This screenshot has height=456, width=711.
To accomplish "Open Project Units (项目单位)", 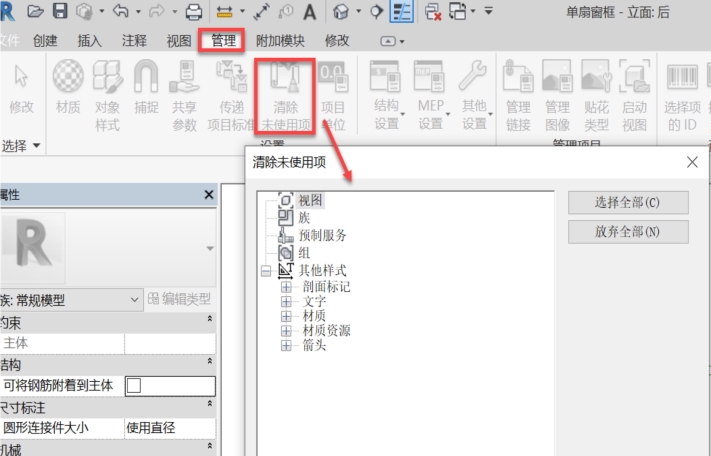I will coord(333,96).
